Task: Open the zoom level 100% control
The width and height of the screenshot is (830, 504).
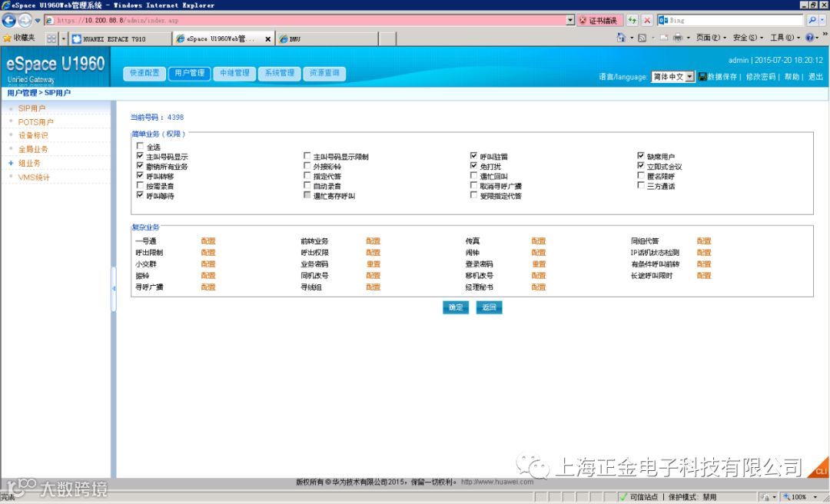Action: point(802,497)
